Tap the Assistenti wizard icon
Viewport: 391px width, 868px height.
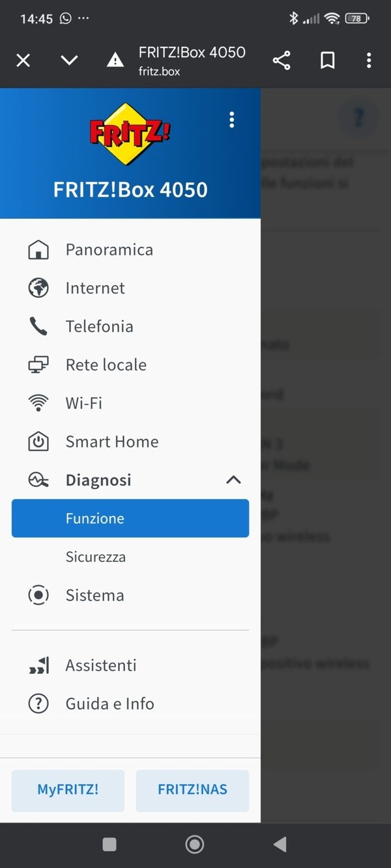coord(38,665)
